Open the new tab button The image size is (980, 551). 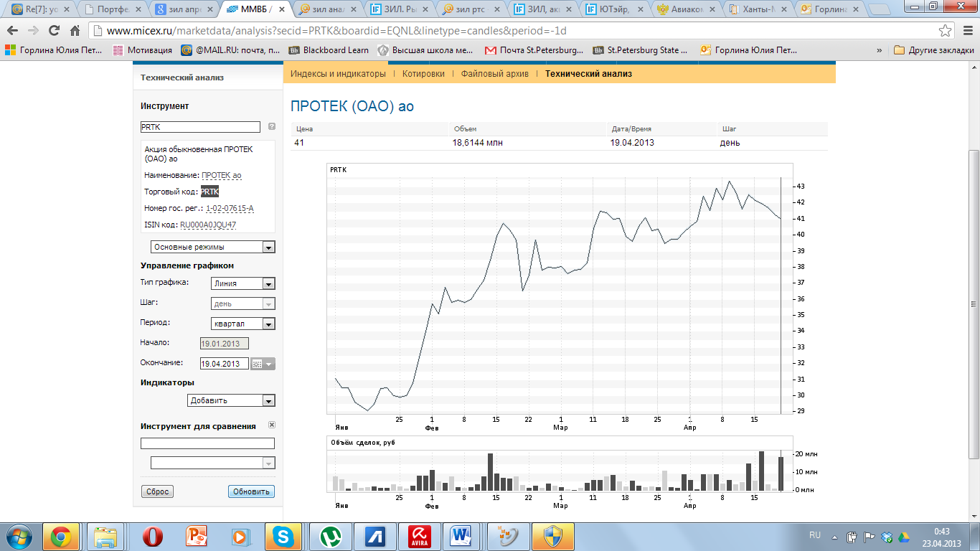(880, 9)
